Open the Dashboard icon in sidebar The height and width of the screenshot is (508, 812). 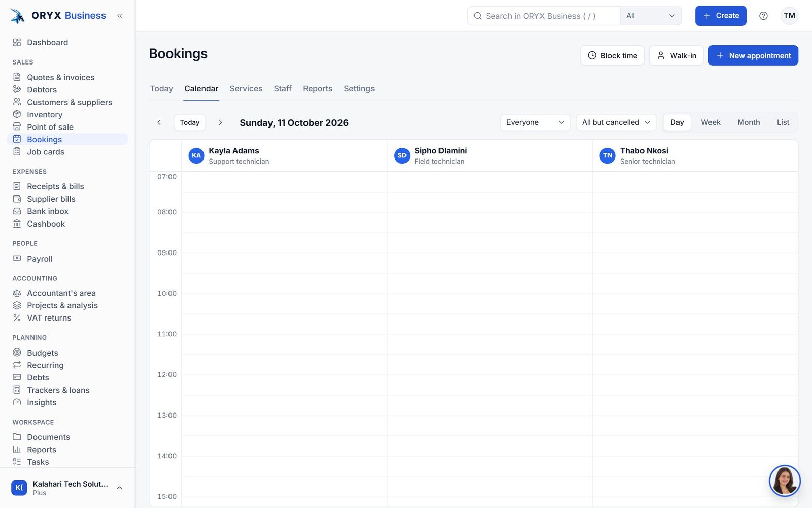(x=17, y=42)
